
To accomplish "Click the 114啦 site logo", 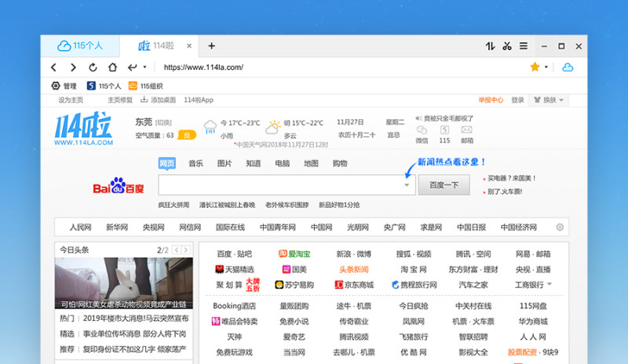I will 84,128.
